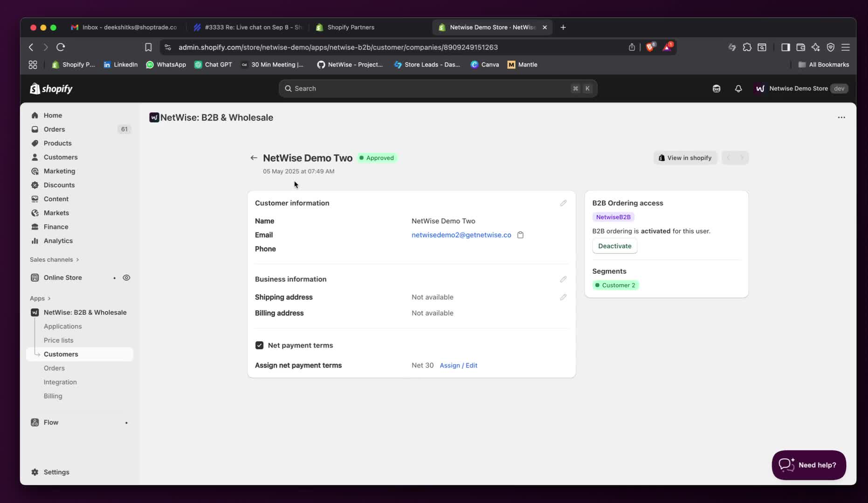The image size is (868, 503).
Task: Open Products in the sidebar
Action: coord(80,143)
